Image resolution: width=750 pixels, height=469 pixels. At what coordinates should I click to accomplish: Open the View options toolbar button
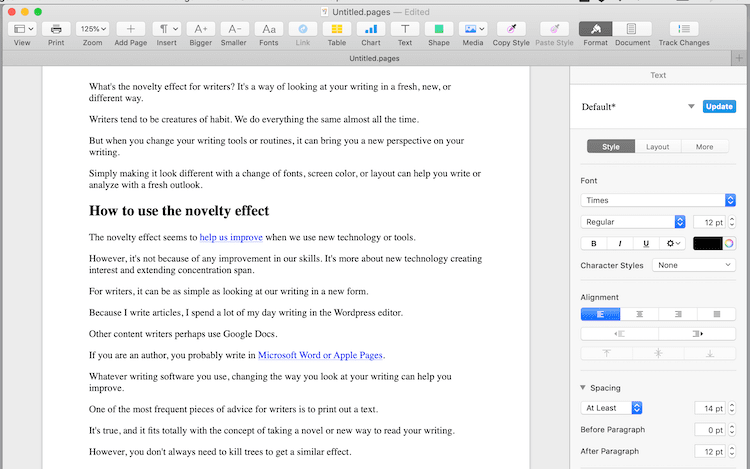pyautogui.click(x=22, y=29)
